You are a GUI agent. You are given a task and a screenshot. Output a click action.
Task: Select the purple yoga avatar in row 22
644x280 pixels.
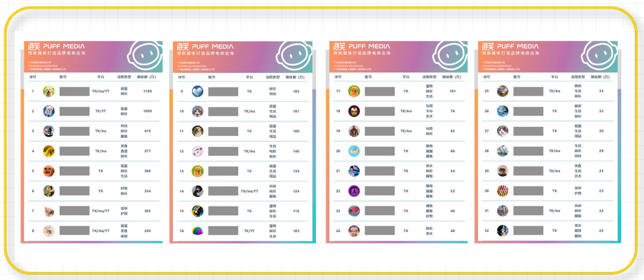coord(354,191)
